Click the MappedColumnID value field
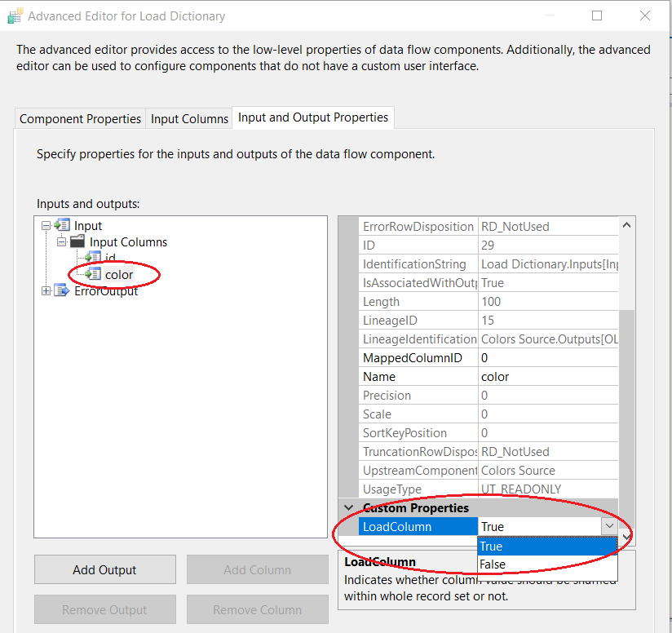Screen dimensions: 672x633 (x=546, y=358)
